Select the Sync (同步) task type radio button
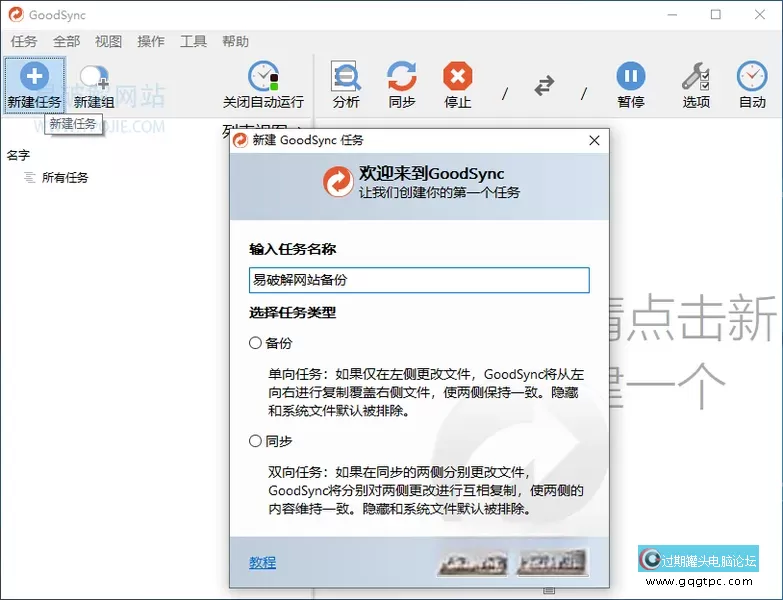 click(255, 441)
